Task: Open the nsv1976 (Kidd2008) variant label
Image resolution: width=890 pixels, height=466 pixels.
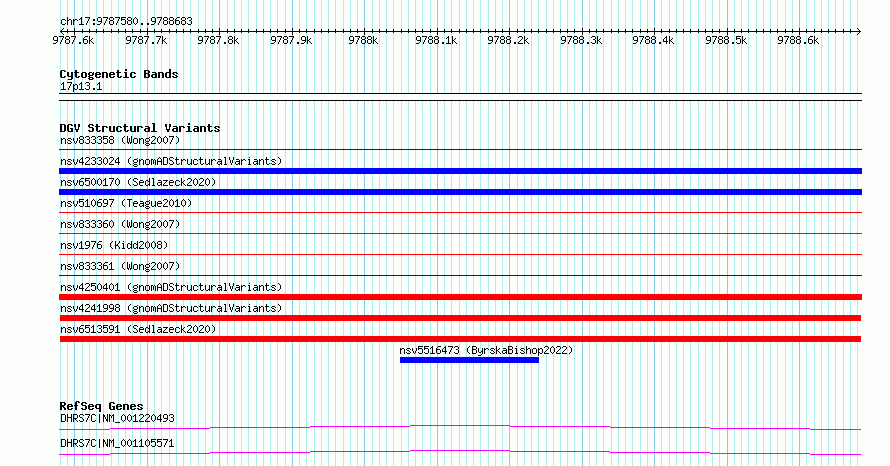Action: [x=114, y=245]
